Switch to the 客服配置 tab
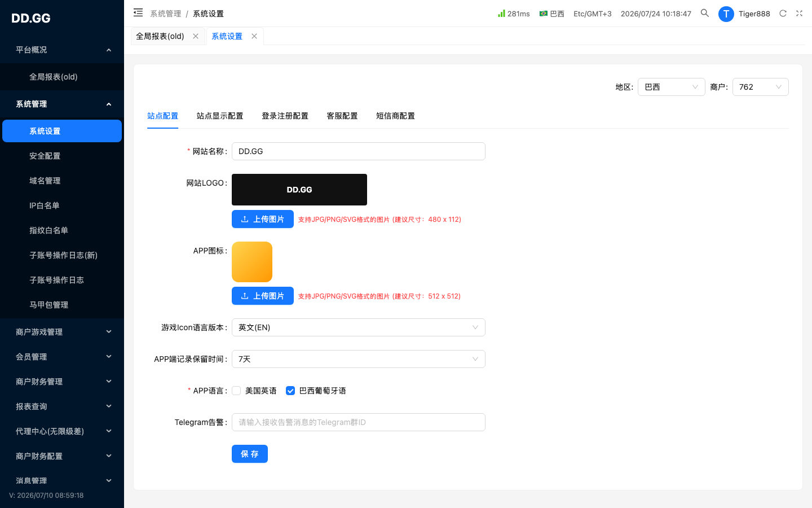 coord(342,116)
